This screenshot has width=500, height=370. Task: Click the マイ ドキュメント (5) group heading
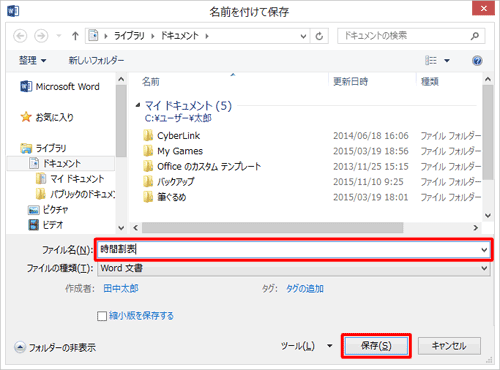[188, 106]
